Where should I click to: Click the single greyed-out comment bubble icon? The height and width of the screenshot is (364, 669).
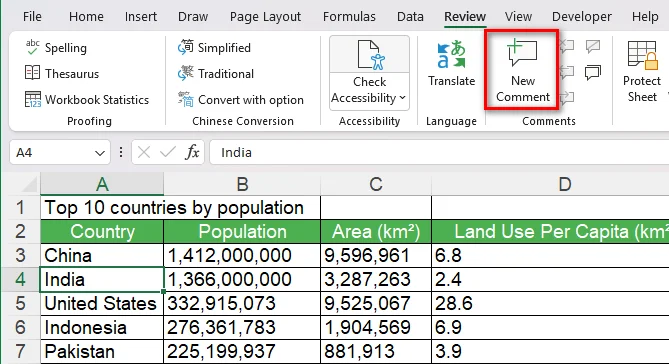click(x=593, y=46)
